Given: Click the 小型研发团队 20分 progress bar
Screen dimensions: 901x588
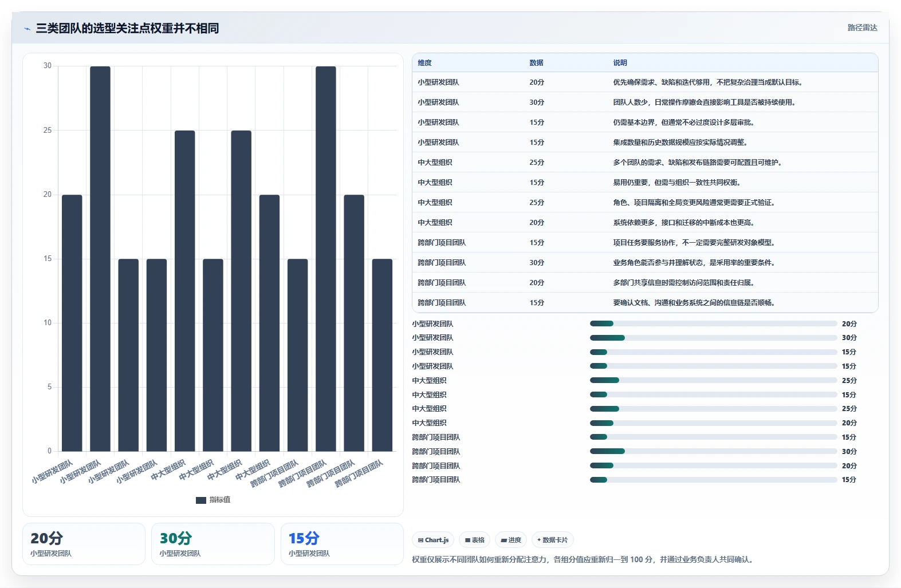Looking at the screenshot, I should [x=713, y=323].
